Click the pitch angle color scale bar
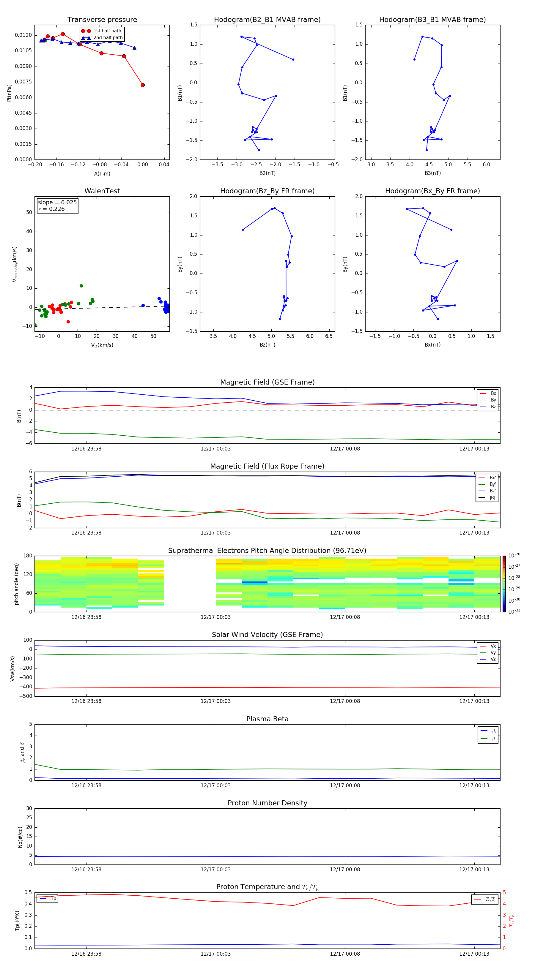This screenshot has height=980, width=535. tap(504, 584)
